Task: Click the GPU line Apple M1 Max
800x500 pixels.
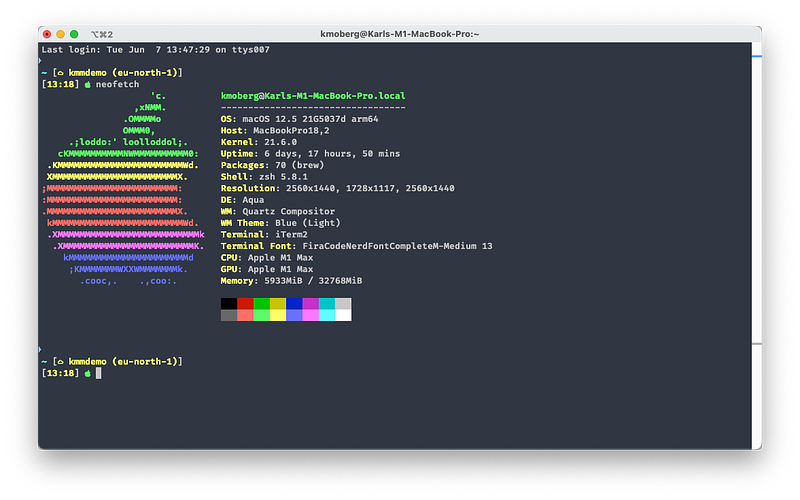Action: 267,269
